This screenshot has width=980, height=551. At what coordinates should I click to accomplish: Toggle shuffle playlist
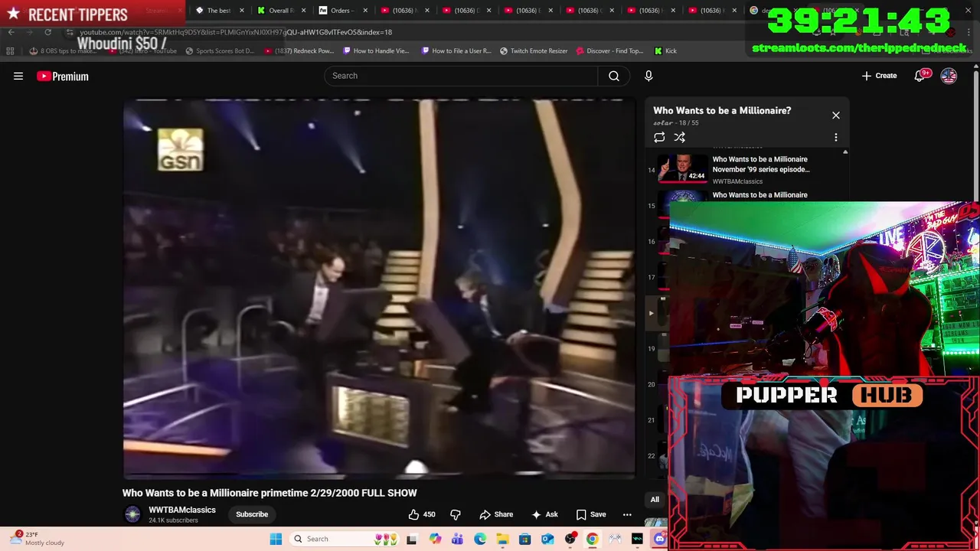point(679,138)
